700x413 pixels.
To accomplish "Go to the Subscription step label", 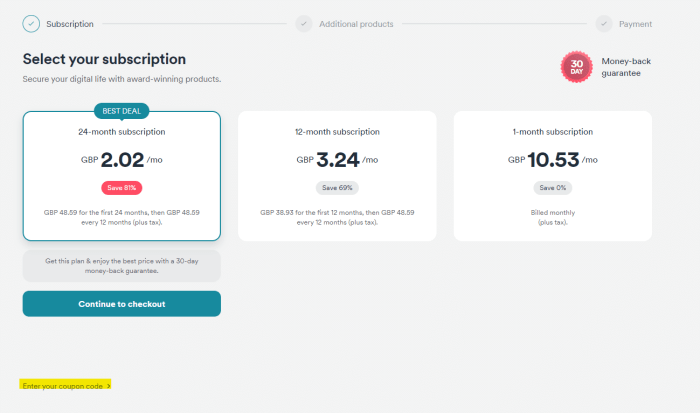I will (70, 23).
